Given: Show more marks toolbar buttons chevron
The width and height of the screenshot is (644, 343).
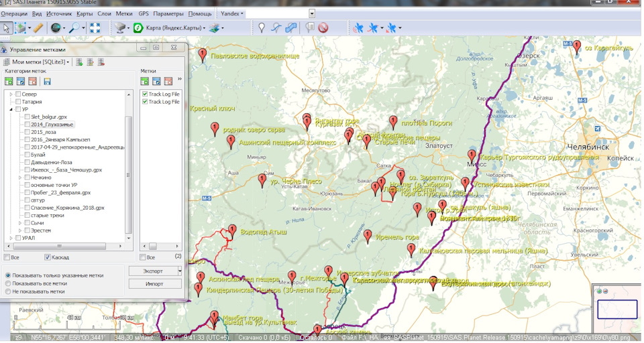Looking at the screenshot, I should (180, 79).
